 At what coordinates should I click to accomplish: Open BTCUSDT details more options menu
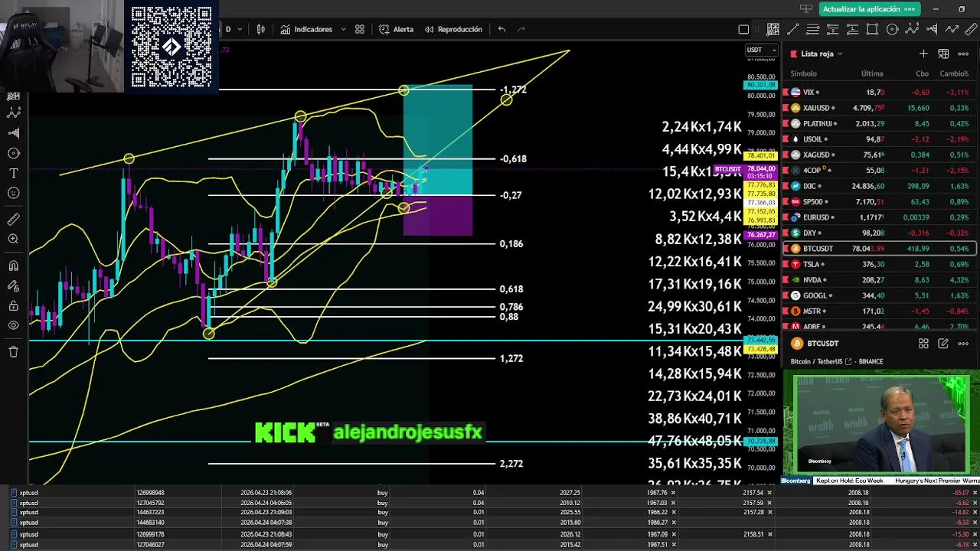point(963,344)
